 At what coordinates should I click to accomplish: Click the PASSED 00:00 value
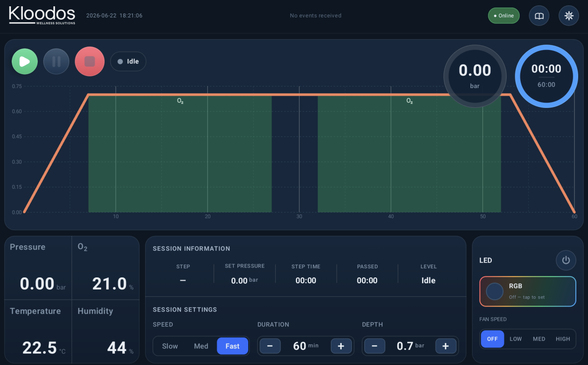tap(367, 280)
